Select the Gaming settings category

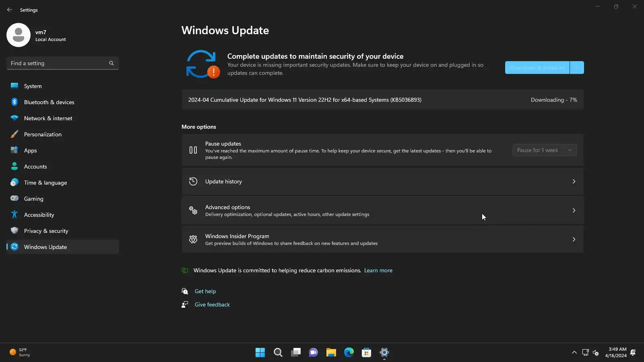[63, 199]
